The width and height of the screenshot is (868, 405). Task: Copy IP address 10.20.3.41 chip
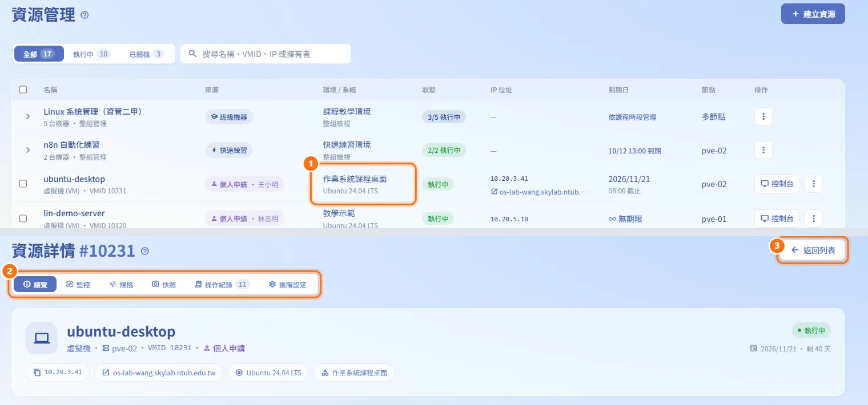pyautogui.click(x=58, y=372)
